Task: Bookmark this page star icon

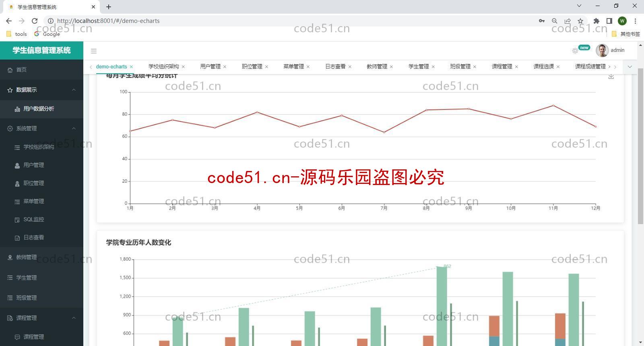Action: click(580, 21)
